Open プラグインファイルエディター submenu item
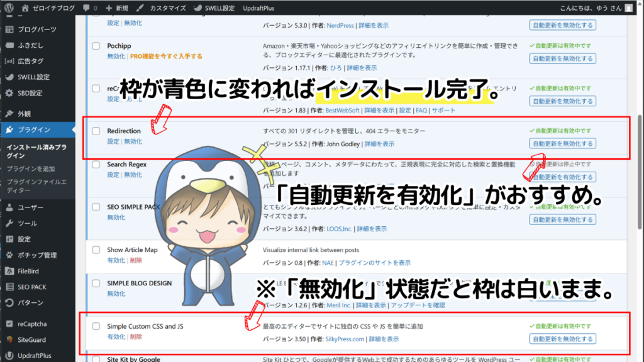Viewport: 644px width, 362px height. point(36,186)
